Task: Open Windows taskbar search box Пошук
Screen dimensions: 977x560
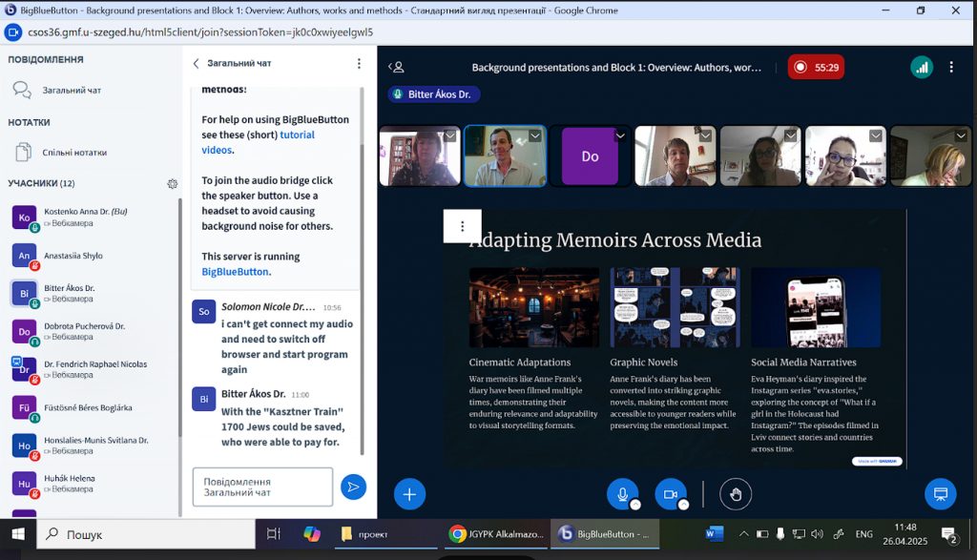Action: [143, 534]
